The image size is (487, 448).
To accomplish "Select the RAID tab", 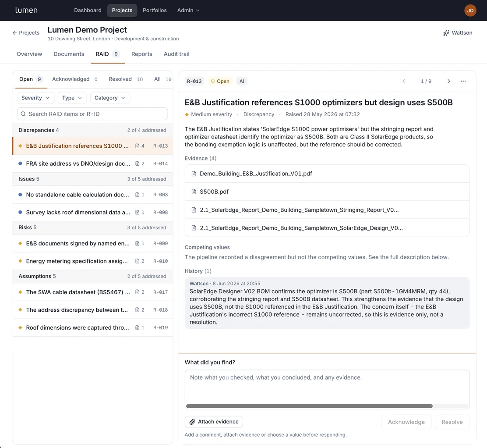I will click(107, 54).
